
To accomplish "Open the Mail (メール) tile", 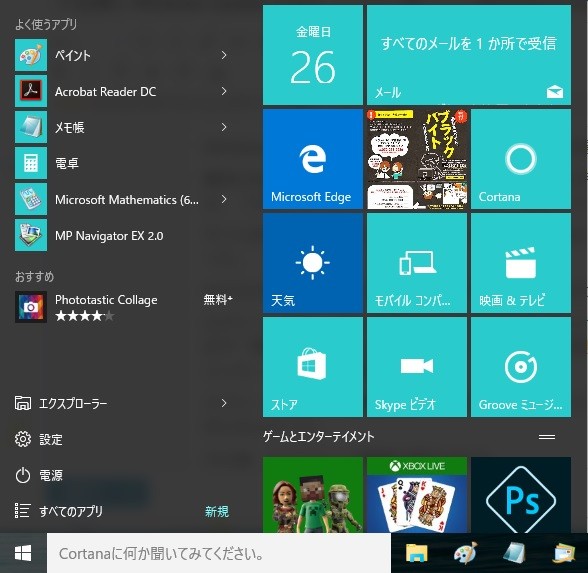I will click(469, 55).
